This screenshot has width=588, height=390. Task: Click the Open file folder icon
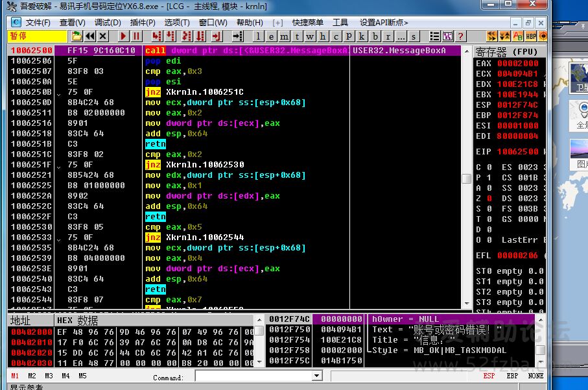[76, 36]
